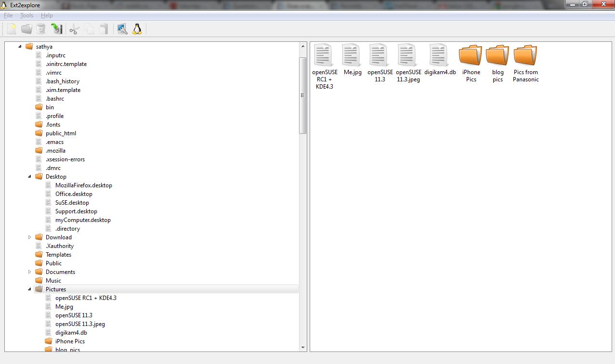The height and width of the screenshot is (364, 615).
Task: Click the scissors Cut toolbar icon
Action: (74, 29)
